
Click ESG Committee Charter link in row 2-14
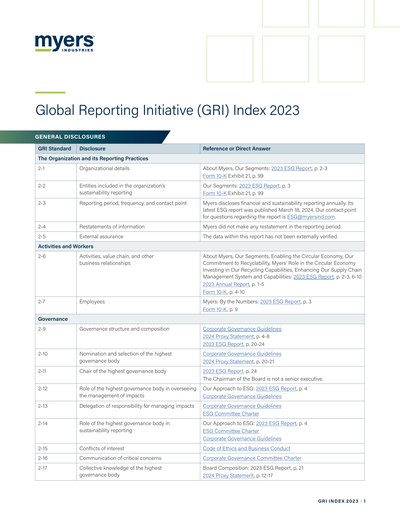click(231, 431)
